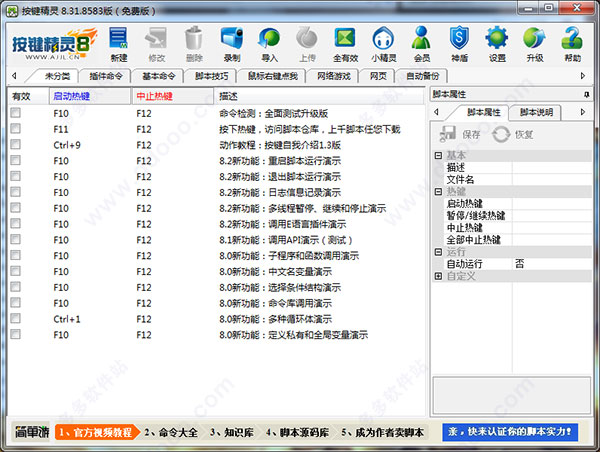Select the 文件名 property row
This screenshot has width=600, height=452.
(x=517, y=179)
